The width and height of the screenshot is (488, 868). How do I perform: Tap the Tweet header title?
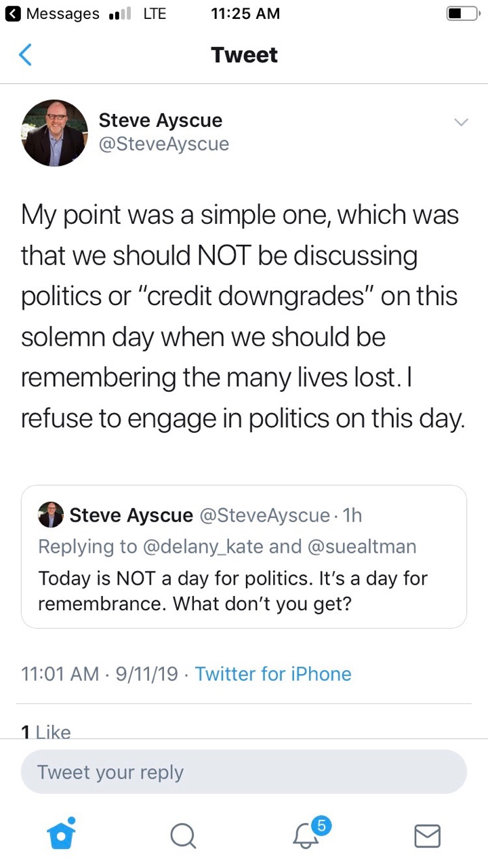click(244, 55)
